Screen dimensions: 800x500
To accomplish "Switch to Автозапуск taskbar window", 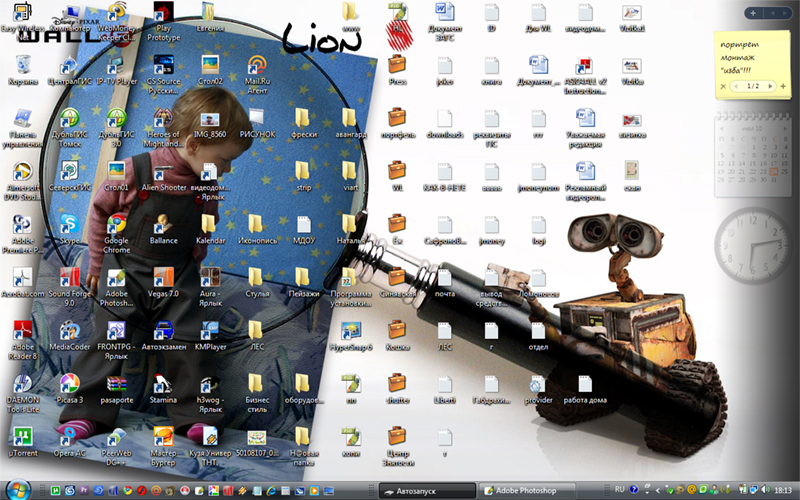I will [428, 491].
